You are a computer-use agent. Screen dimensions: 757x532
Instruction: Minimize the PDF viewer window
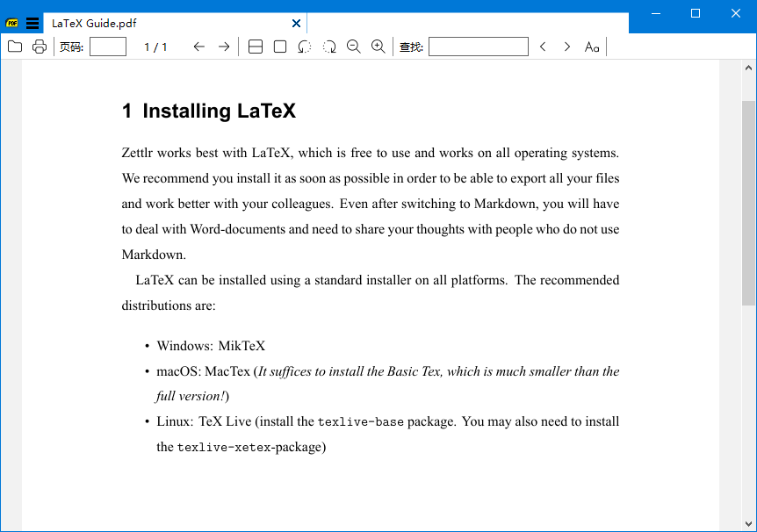point(656,13)
